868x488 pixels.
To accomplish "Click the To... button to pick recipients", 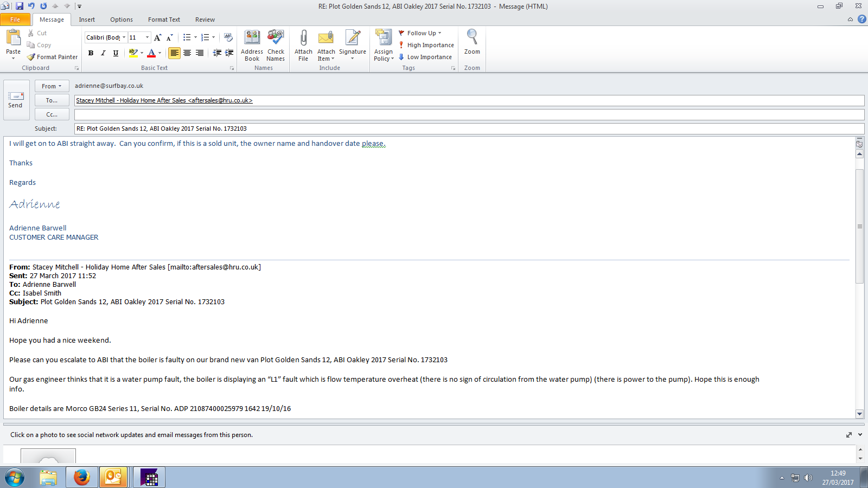I will (x=52, y=100).
